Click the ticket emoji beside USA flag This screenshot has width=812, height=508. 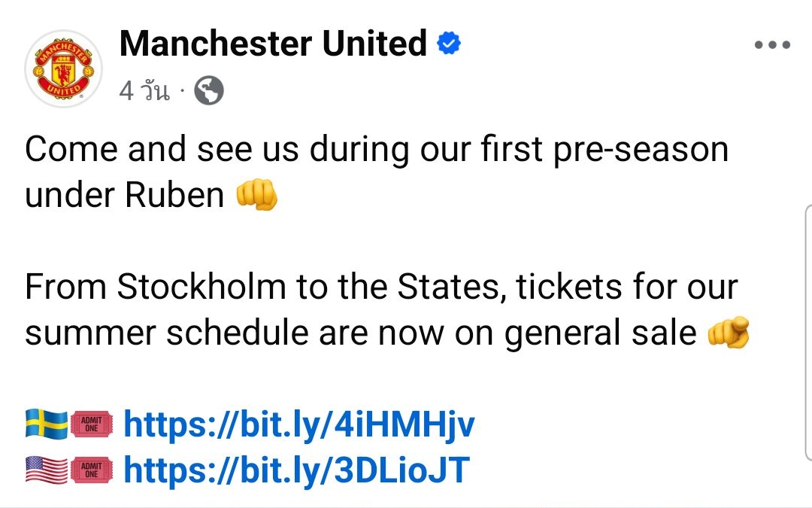click(91, 470)
